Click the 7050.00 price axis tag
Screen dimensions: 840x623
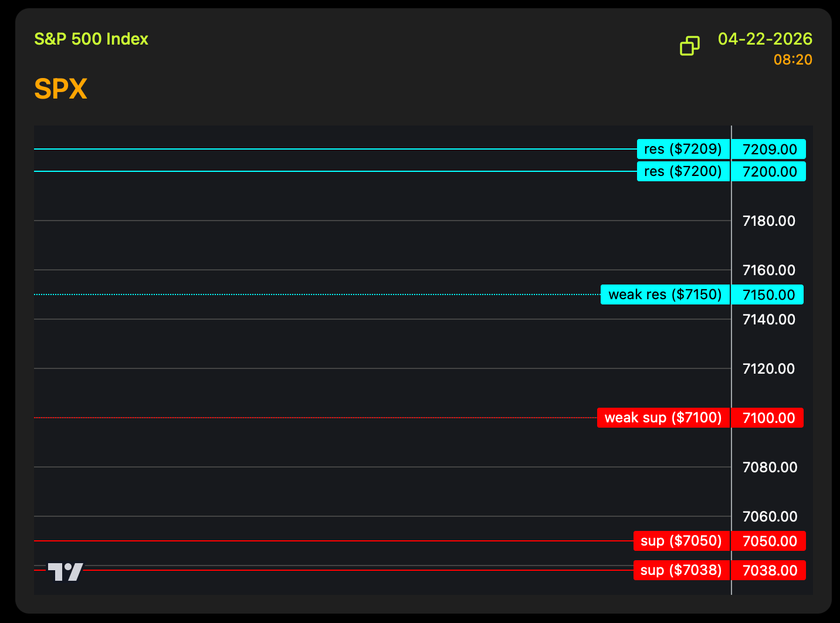click(769, 541)
